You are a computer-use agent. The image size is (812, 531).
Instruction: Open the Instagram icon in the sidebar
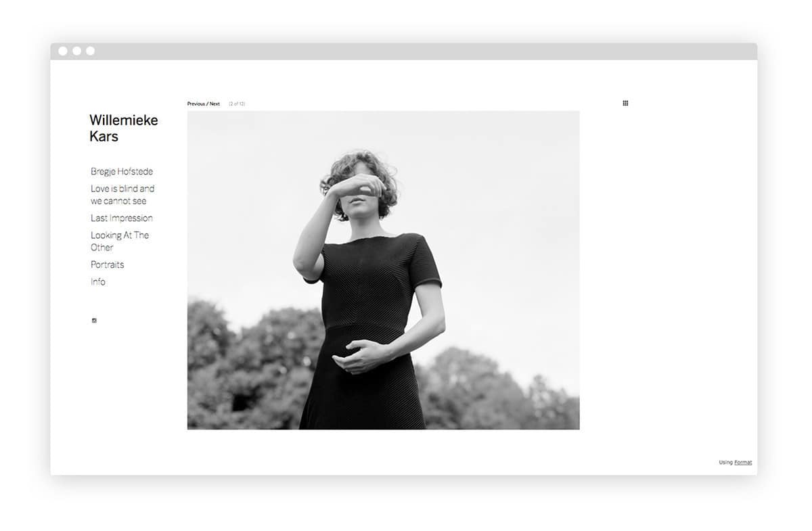[x=94, y=321]
